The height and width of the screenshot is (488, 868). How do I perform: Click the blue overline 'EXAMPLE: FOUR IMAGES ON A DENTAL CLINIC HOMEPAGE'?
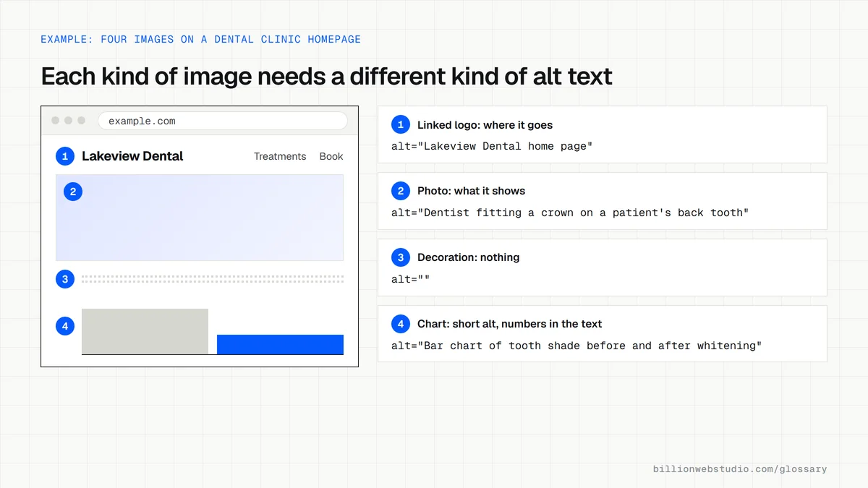pos(200,39)
